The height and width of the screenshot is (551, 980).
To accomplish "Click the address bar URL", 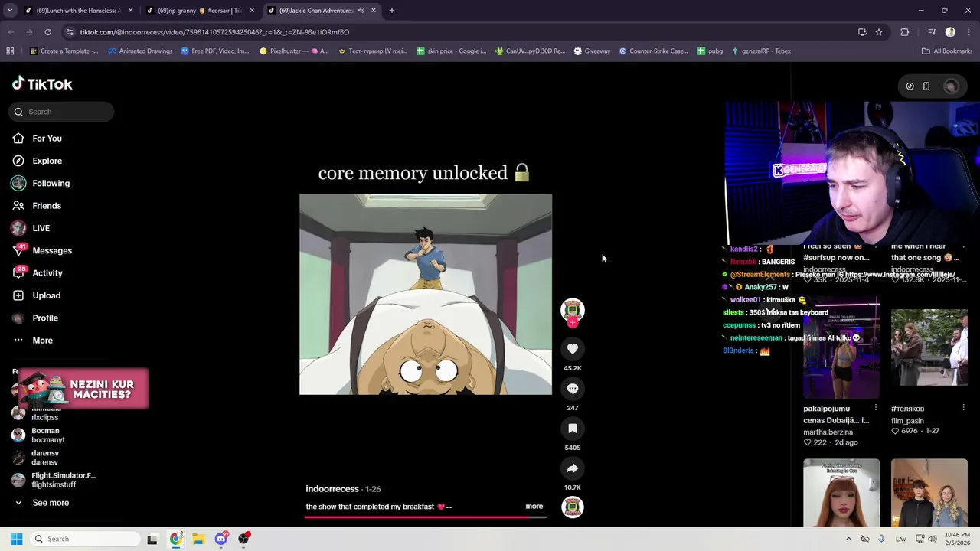I will (214, 32).
